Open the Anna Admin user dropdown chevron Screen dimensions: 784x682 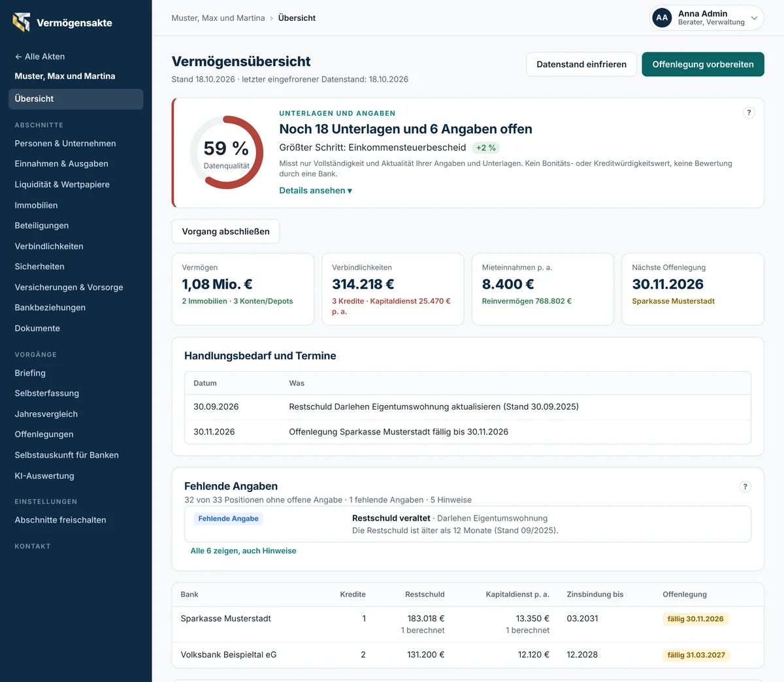[754, 18]
